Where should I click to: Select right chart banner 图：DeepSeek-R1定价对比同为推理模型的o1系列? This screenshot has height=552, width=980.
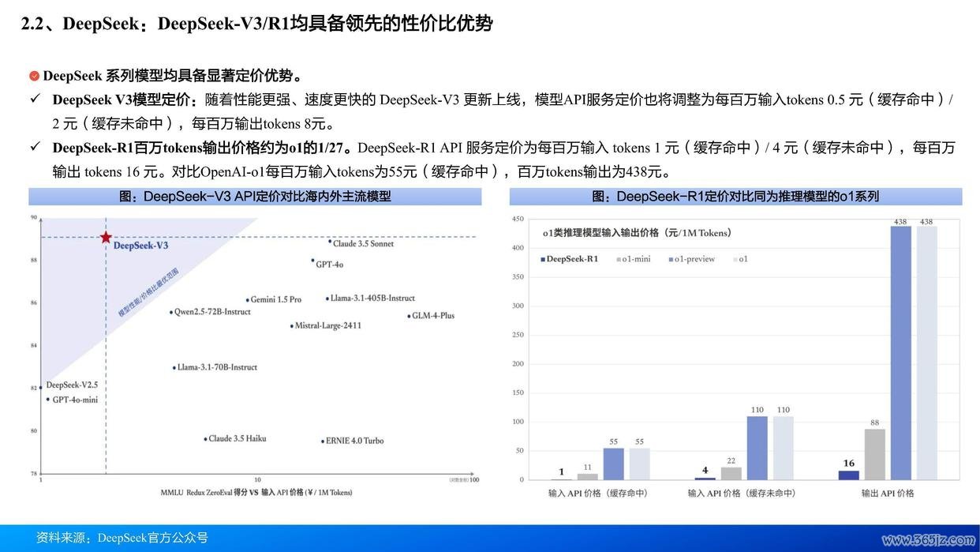point(735,197)
